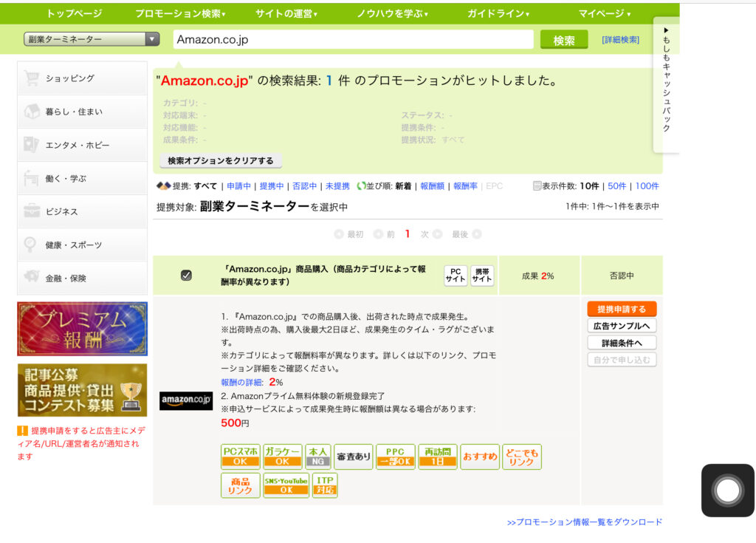
Task: Filter by 否認中 status
Action: pyautogui.click(x=304, y=186)
